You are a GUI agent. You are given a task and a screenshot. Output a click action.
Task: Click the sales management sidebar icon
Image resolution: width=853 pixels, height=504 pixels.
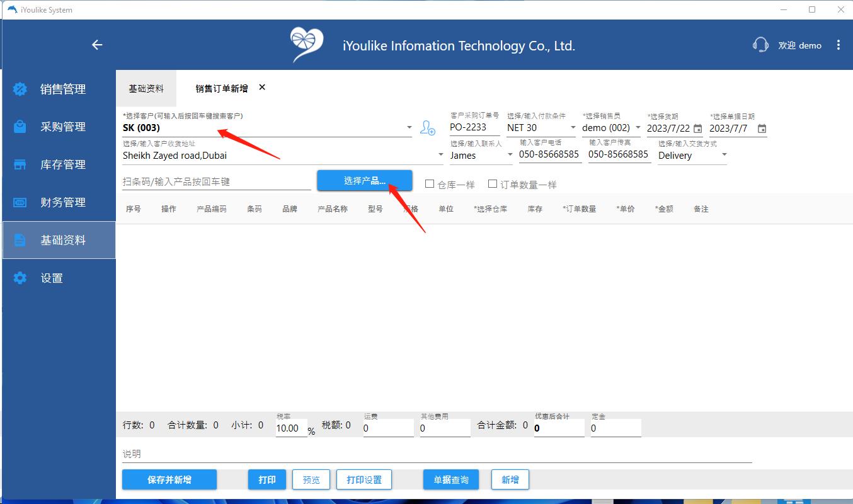click(20, 89)
